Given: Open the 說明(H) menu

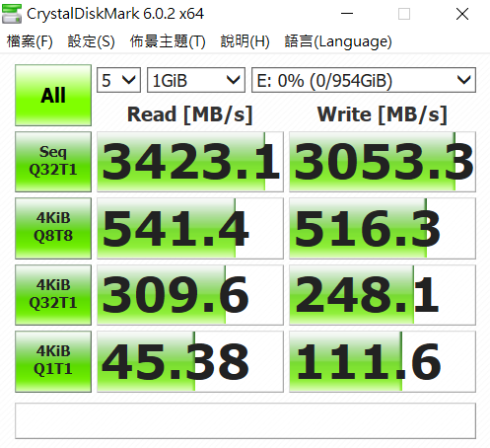Looking at the screenshot, I should coord(245,41).
